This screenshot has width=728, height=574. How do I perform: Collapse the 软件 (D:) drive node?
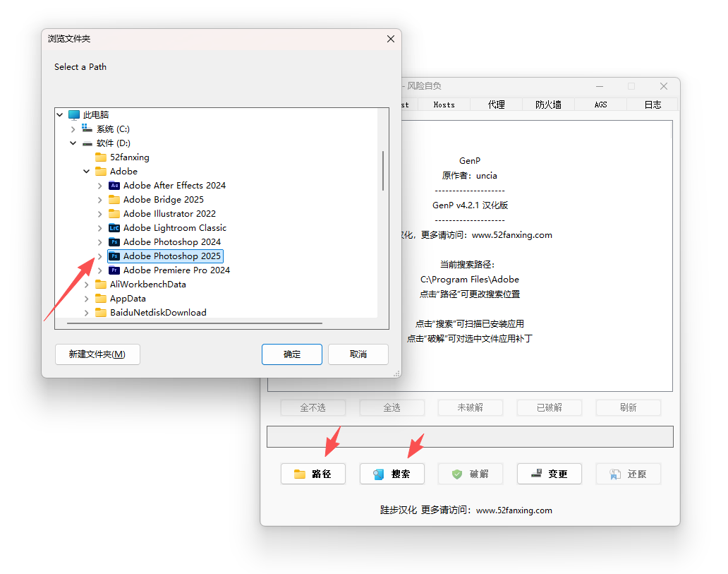[73, 143]
